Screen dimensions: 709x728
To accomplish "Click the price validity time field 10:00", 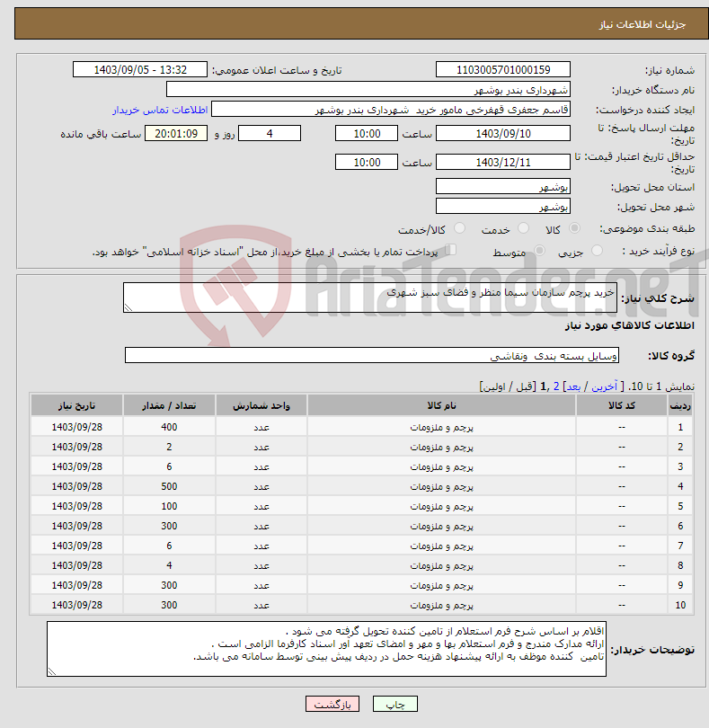I will point(367,163).
